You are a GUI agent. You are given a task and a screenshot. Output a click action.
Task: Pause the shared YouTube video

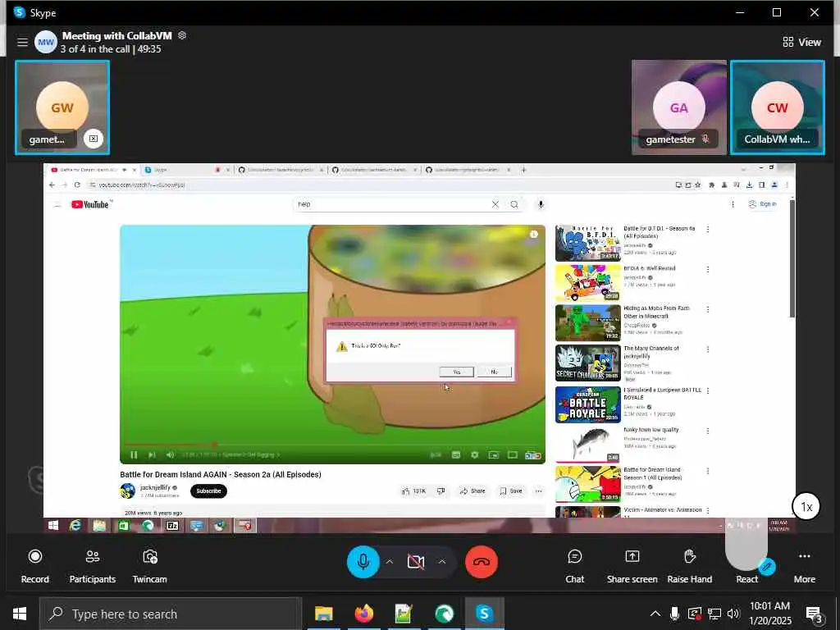(134, 454)
